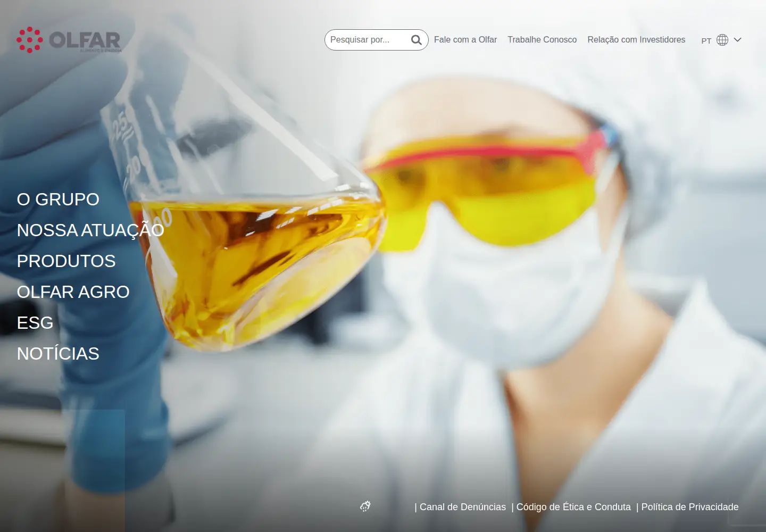766x532 pixels.
Task: Click the globe language icon
Action: [722, 40]
